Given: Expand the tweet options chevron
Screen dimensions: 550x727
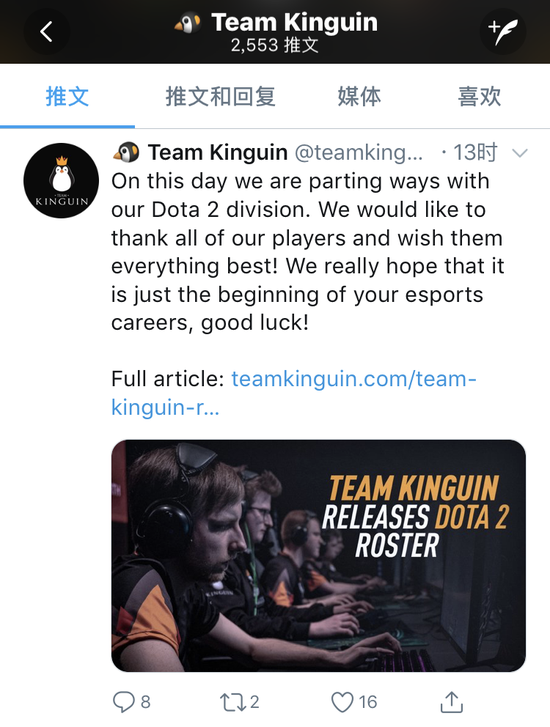Looking at the screenshot, I should click(x=520, y=153).
